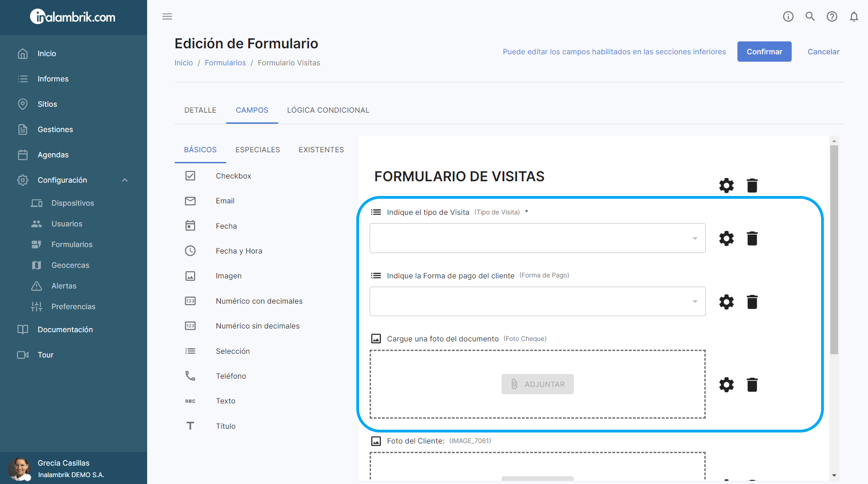
Task: Open the info circle icon in header
Action: click(788, 17)
